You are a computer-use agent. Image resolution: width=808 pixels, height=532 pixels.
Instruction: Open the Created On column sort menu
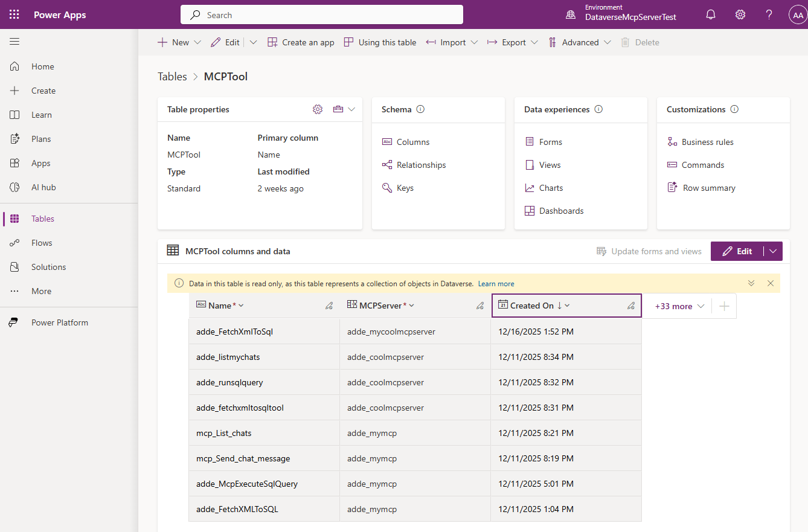tap(567, 306)
